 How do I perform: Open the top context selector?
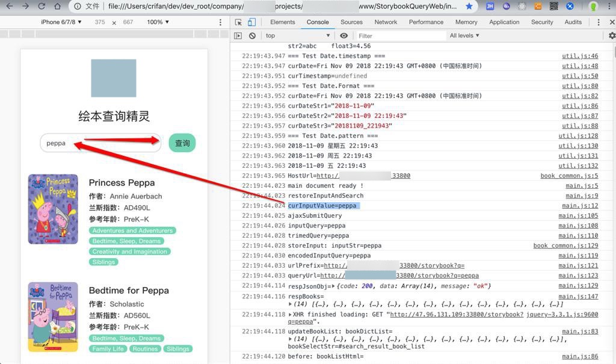click(x=298, y=35)
